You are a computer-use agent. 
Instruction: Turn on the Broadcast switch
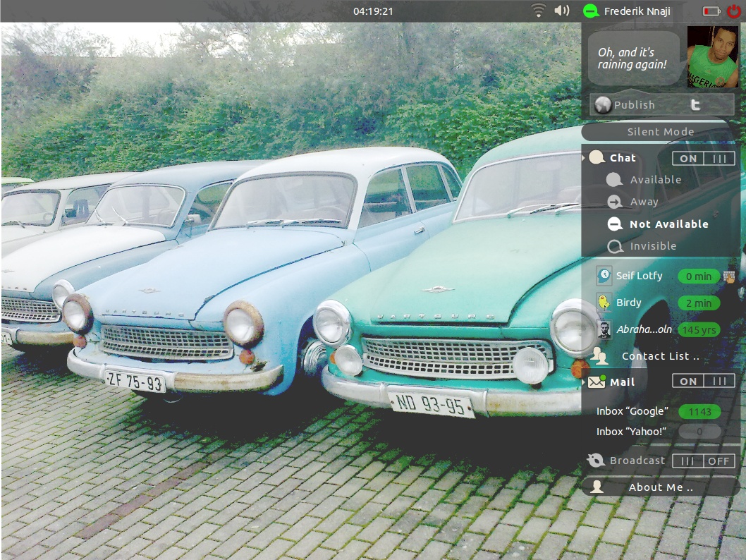pos(703,461)
